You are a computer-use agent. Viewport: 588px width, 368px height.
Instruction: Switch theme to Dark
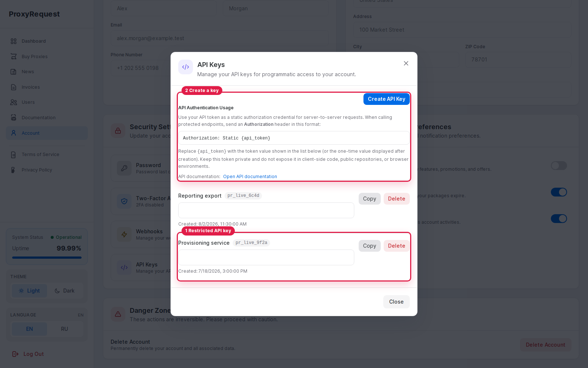point(65,291)
